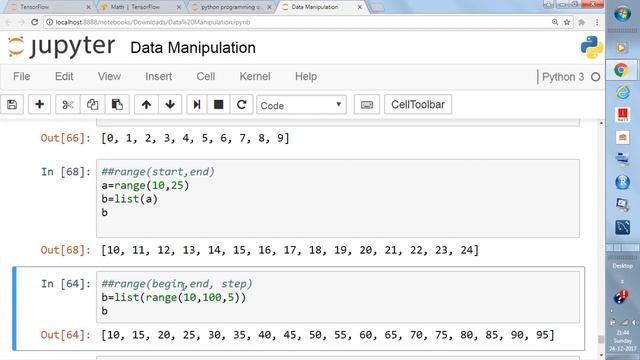Click the Desktop toolbar label in taskbar

tap(622, 266)
